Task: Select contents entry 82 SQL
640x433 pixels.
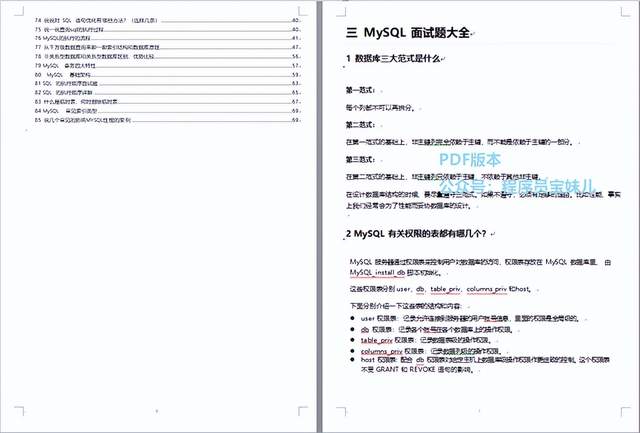Action: (x=167, y=93)
